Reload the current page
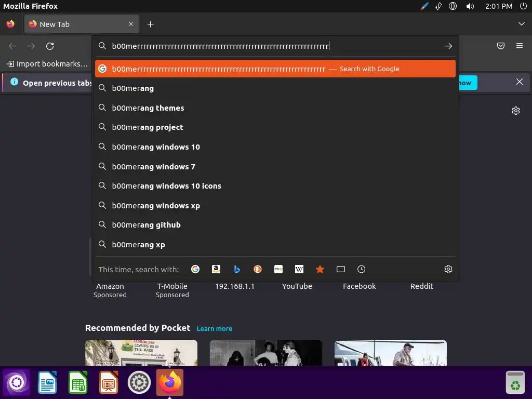 click(x=50, y=46)
